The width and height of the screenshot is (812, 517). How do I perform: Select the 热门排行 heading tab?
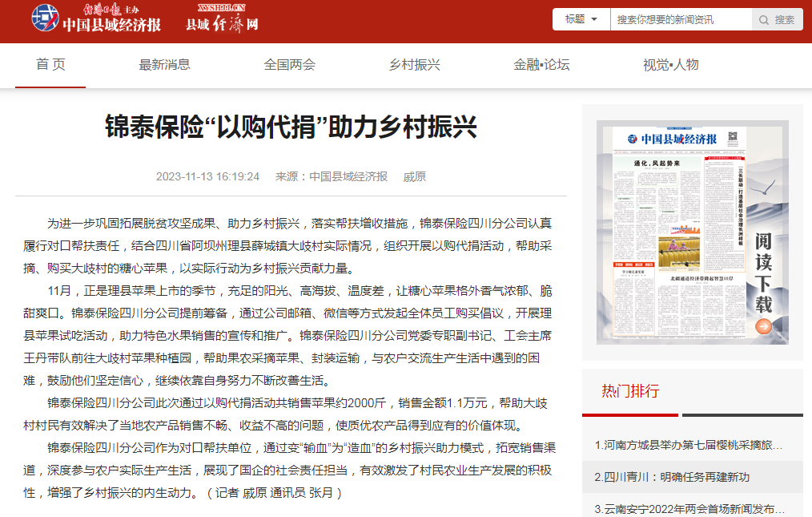pyautogui.click(x=630, y=391)
